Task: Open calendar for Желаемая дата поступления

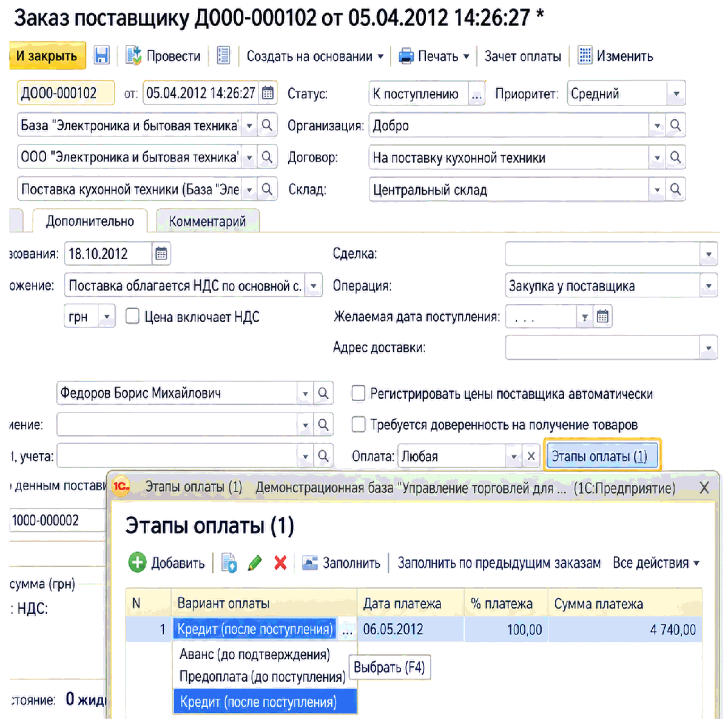Action: [602, 317]
